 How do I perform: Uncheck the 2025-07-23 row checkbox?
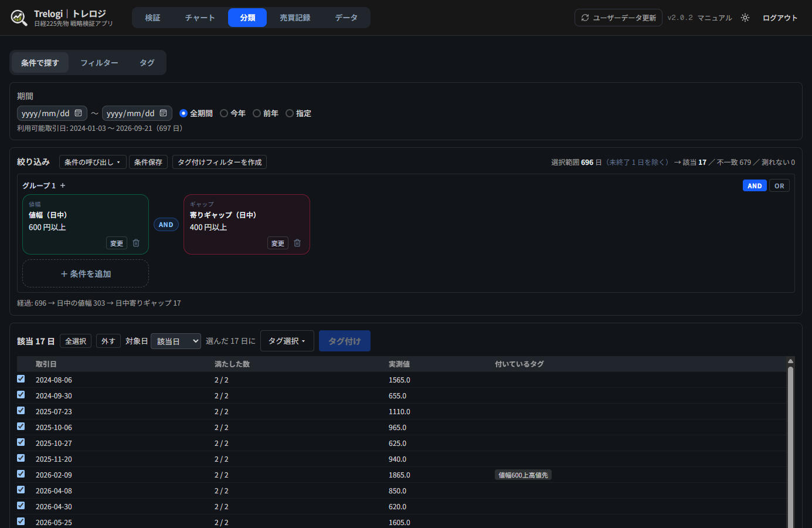point(21,411)
